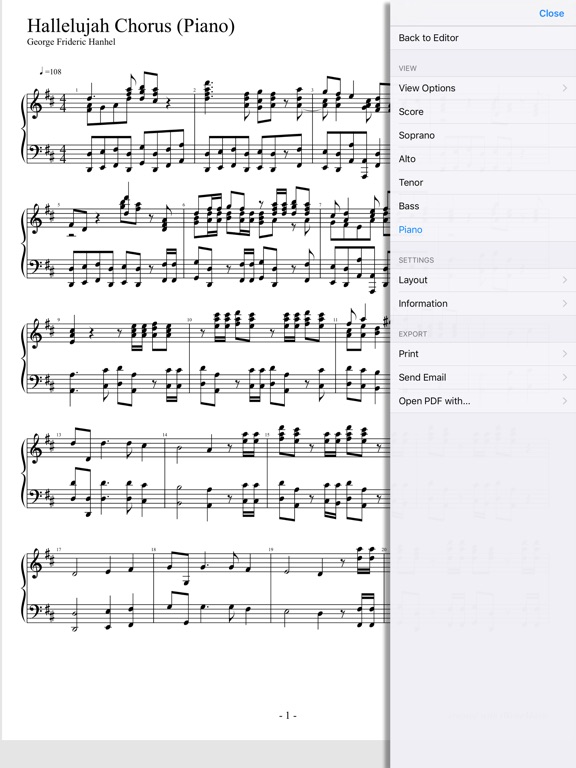Open Print export option

point(483,354)
